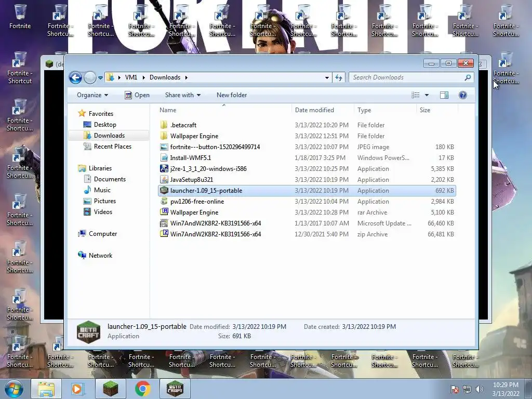Screen dimensions: 532x399
Task: Select the .betacraft folder icon
Action: [x=164, y=125]
